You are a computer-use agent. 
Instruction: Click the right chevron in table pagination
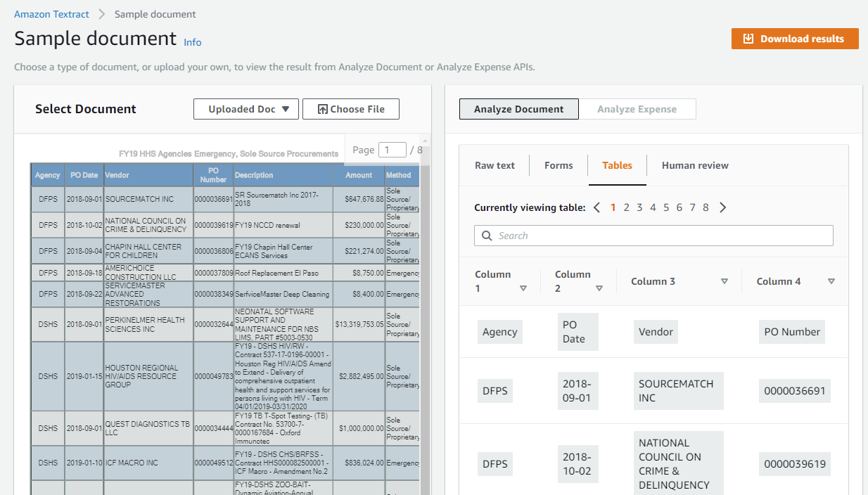(722, 207)
